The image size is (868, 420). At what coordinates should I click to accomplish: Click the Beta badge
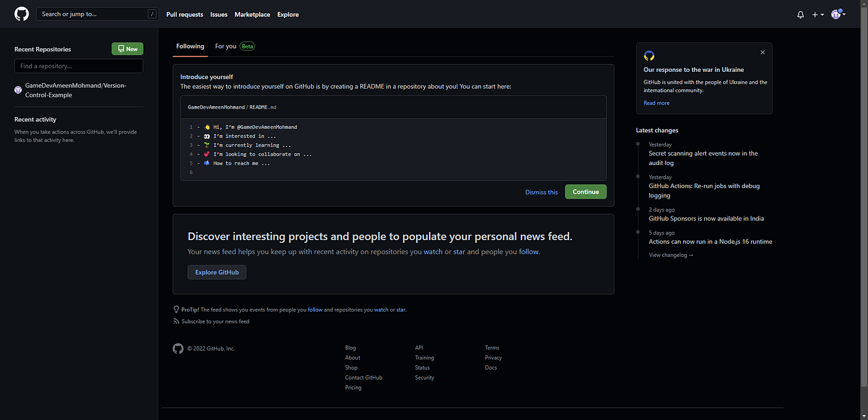(x=247, y=46)
